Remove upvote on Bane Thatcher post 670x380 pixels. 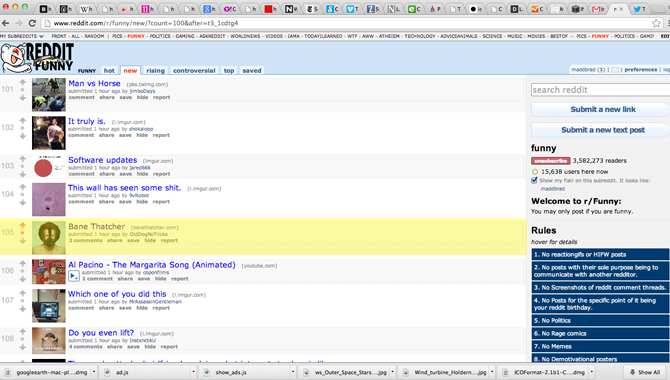click(23, 225)
